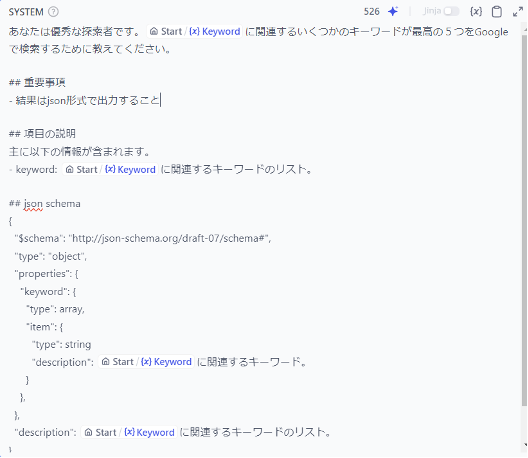Screen dimensions: 528x458
Task: Select the Keyword variable chip after "keyword:"
Action: tap(110, 169)
